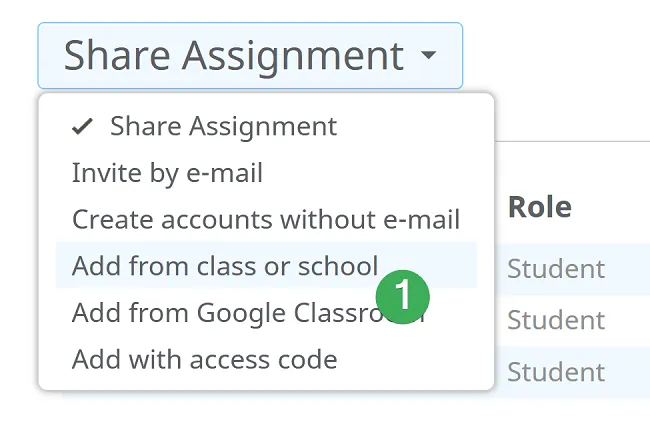650x444 pixels.
Task: Click the Student role in second row
Action: pos(556,320)
